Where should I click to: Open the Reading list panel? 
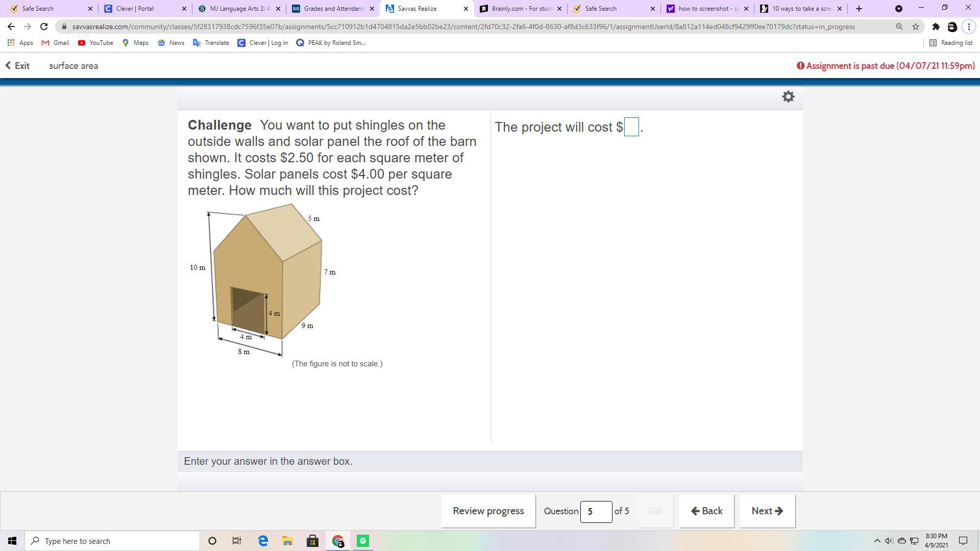point(951,43)
